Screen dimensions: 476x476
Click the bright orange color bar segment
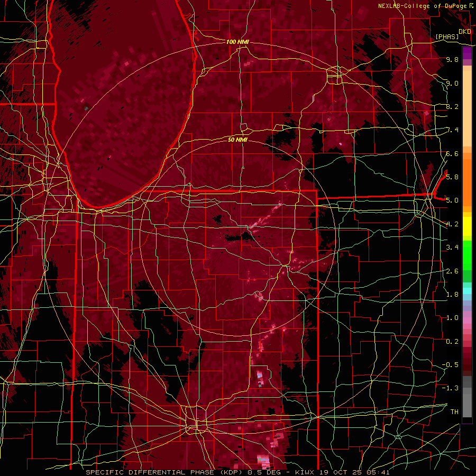coord(467,182)
